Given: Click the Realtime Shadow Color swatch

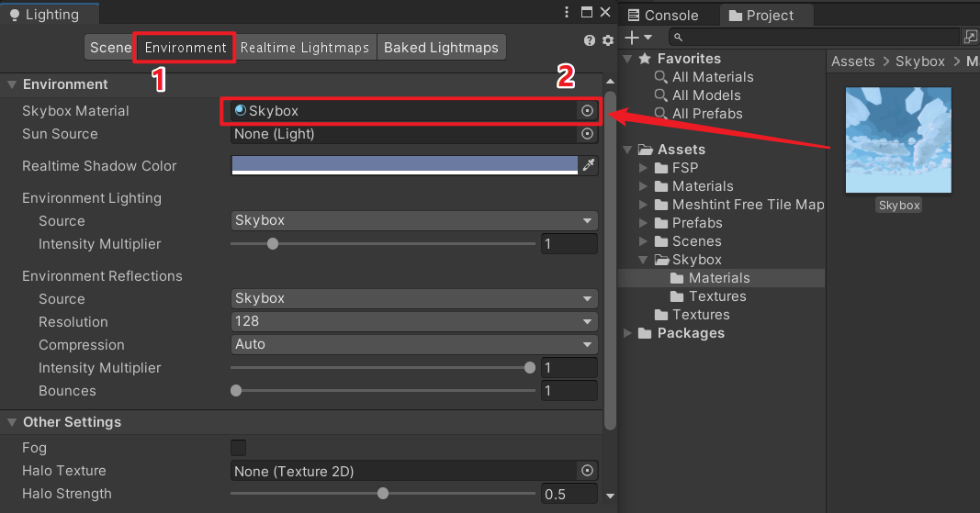Looking at the screenshot, I should 404,165.
